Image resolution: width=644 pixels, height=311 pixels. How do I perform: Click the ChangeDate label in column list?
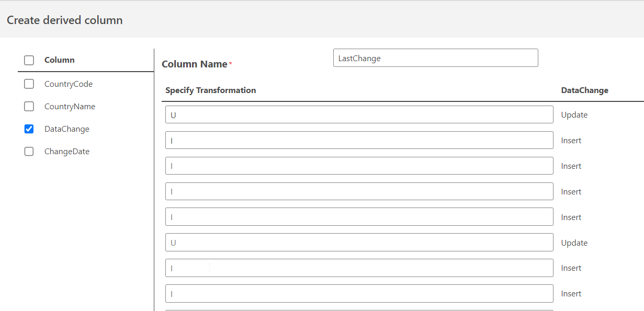(67, 152)
